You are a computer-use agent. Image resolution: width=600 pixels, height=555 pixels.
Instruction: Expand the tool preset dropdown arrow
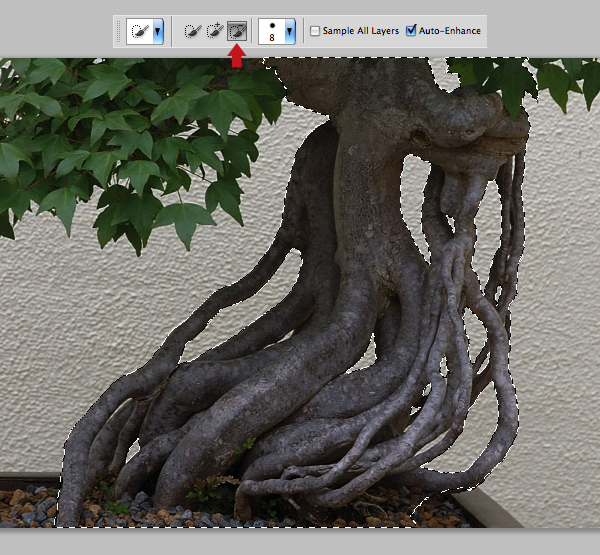click(158, 31)
